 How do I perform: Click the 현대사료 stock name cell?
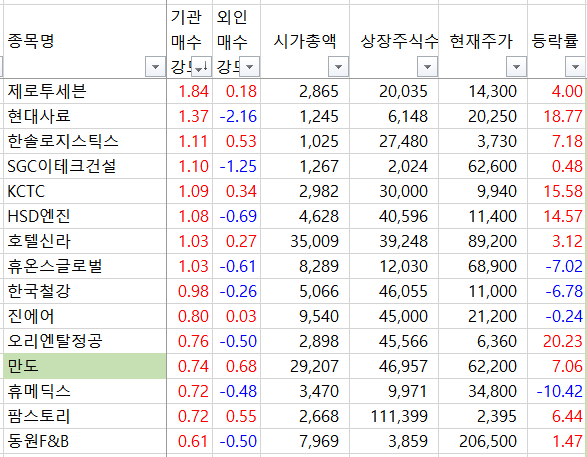[x=85, y=116]
